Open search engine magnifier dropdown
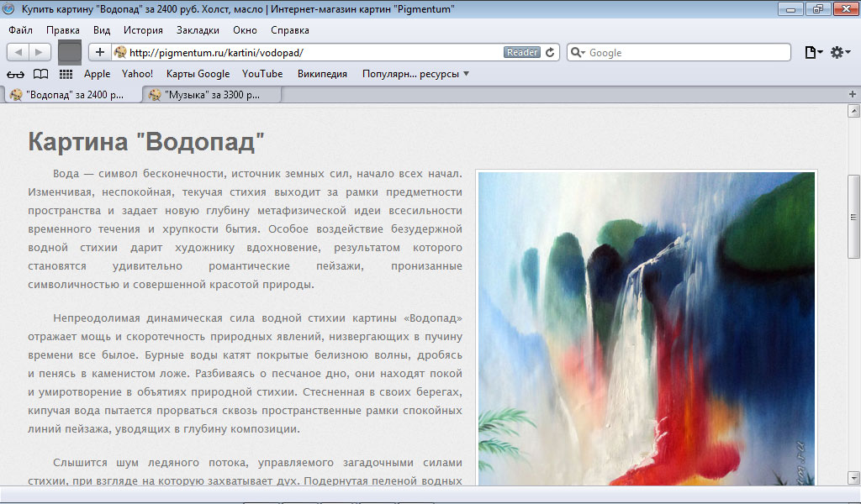Screen dimensions: 861x504 [578, 52]
